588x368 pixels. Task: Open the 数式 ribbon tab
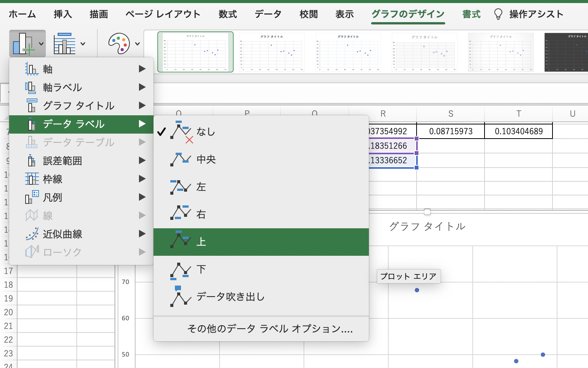point(228,14)
